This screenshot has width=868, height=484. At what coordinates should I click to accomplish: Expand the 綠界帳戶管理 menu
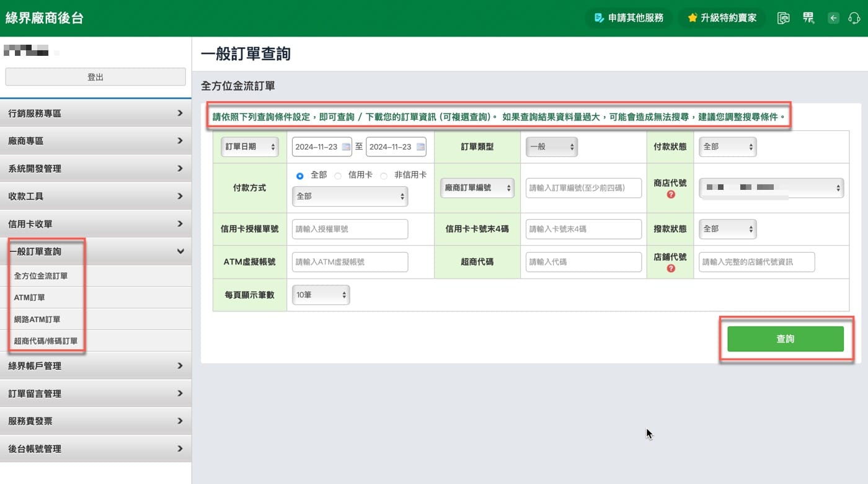click(x=95, y=366)
